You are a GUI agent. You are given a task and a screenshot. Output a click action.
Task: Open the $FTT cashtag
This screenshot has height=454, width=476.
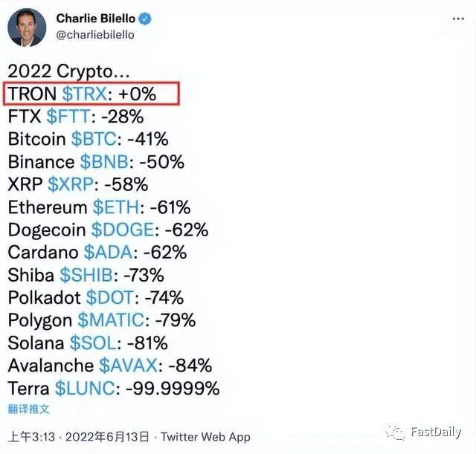pyautogui.click(x=68, y=117)
